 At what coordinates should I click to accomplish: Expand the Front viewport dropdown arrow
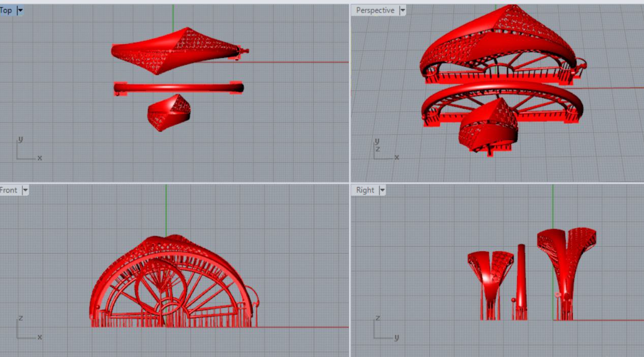coord(24,190)
